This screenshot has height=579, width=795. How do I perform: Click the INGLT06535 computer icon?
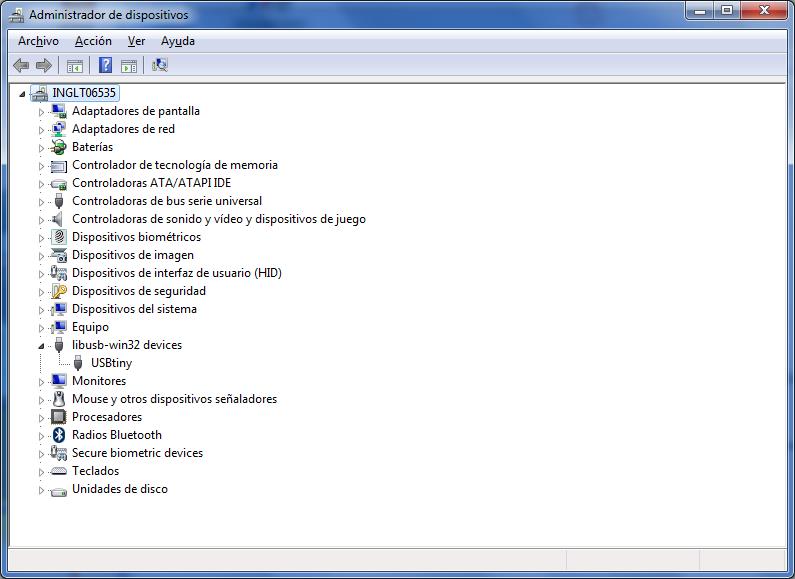click(x=39, y=93)
